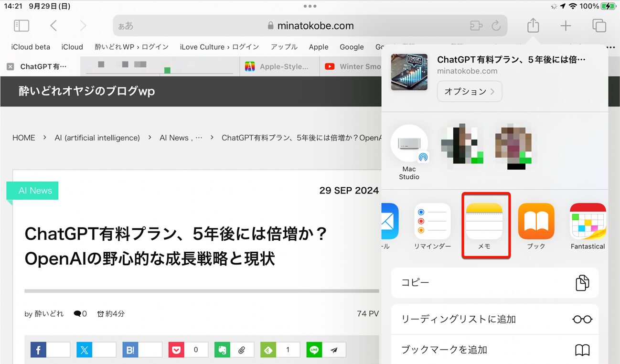This screenshot has height=364, width=620.
Task: Share to ブック app
Action: [536, 226]
